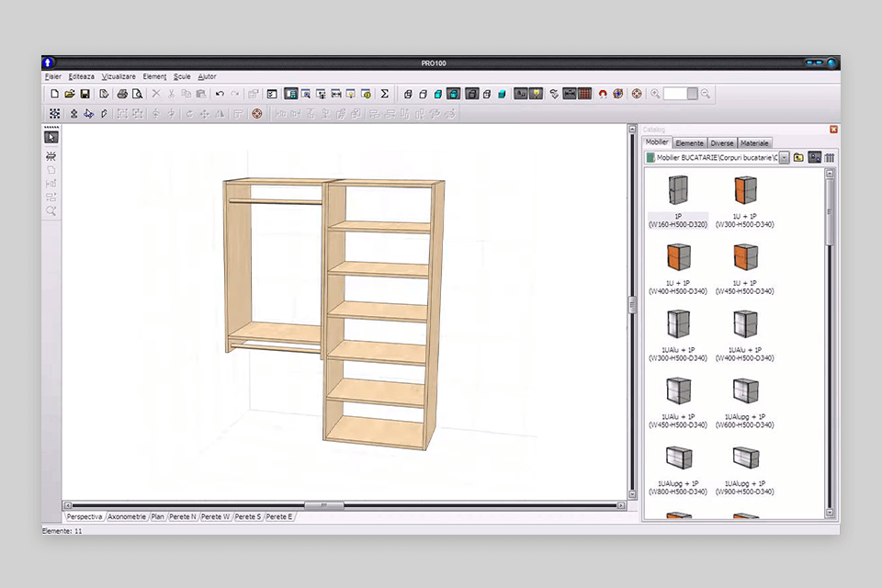Click the blue 3D arrow move icon
Viewport: 882px width, 588px height.
click(89, 114)
